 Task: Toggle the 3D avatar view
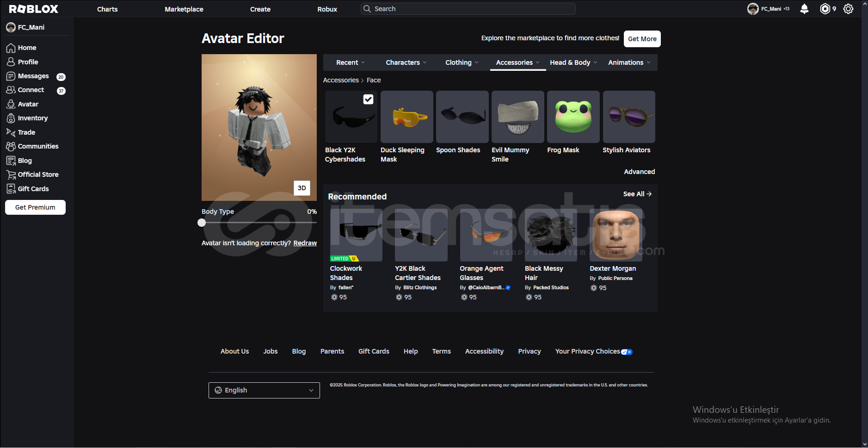click(x=302, y=188)
